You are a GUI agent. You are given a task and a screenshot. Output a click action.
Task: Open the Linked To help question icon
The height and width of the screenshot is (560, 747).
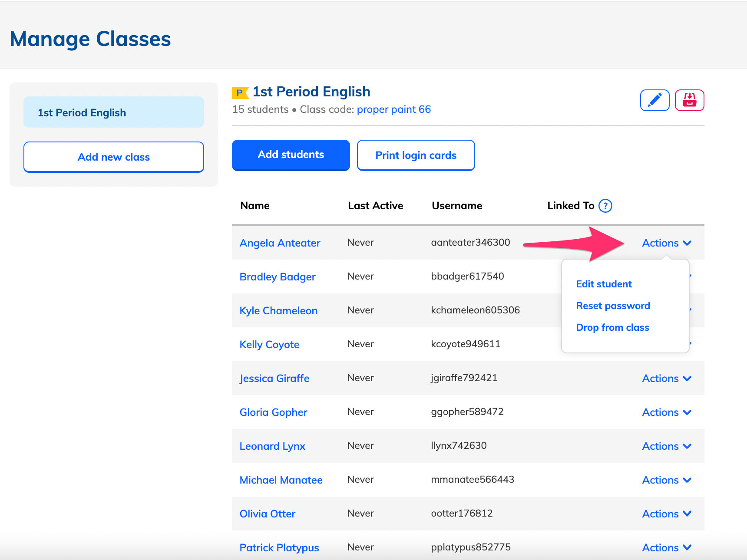605,206
